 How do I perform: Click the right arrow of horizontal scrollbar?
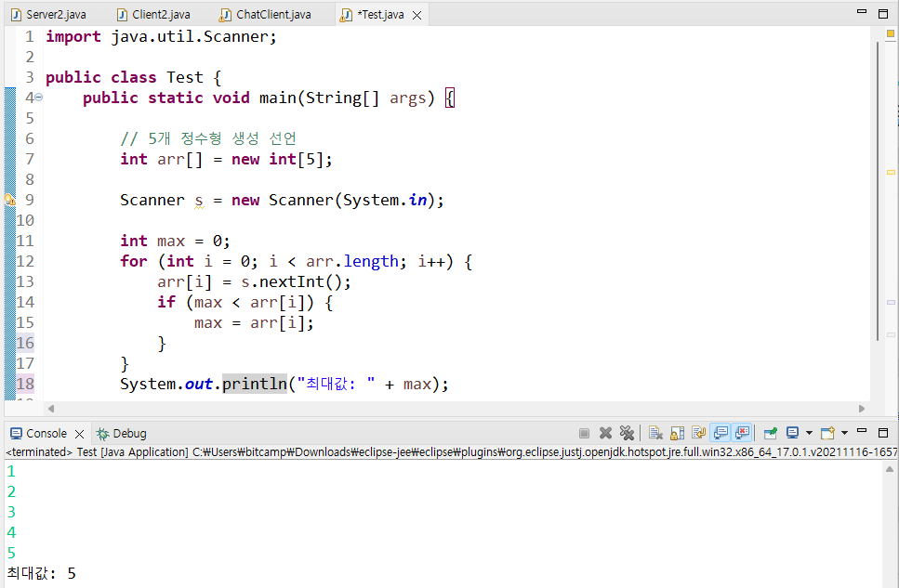point(861,409)
